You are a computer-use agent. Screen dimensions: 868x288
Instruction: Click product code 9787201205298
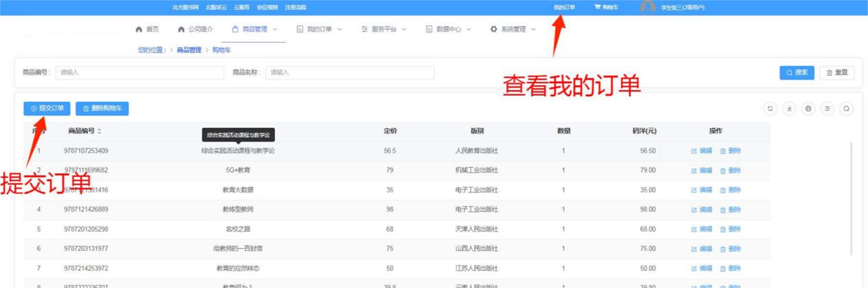[86, 229]
